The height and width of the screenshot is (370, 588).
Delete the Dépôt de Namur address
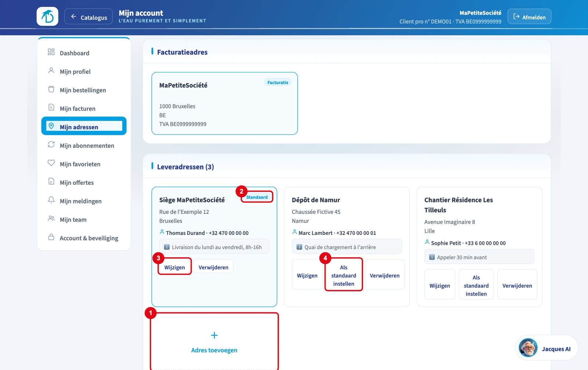tap(385, 275)
